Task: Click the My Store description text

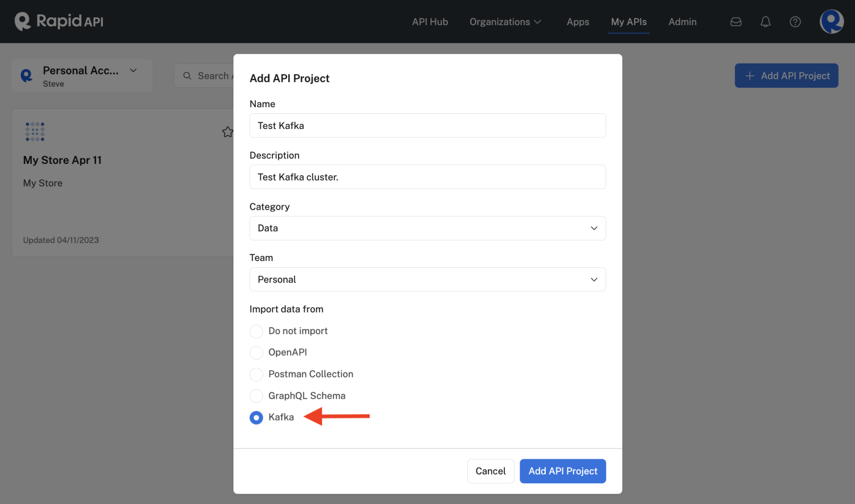Action: 43,183
